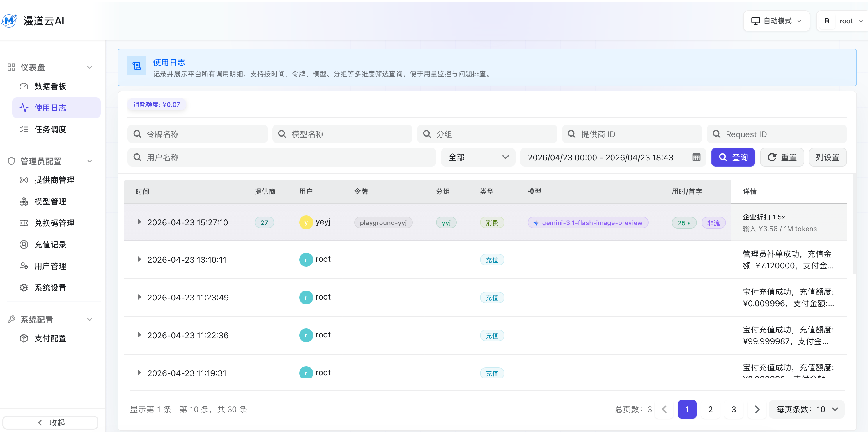The image size is (868, 432).
Task: Click root avatar in 13:10:11 row
Action: (306, 260)
